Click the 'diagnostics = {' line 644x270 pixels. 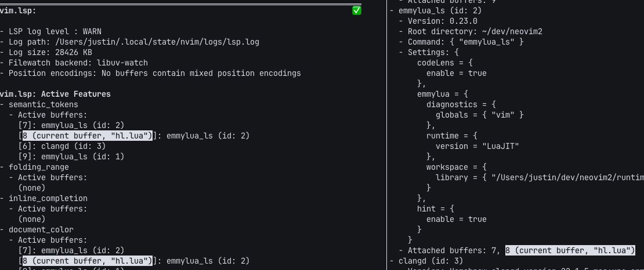click(x=461, y=104)
